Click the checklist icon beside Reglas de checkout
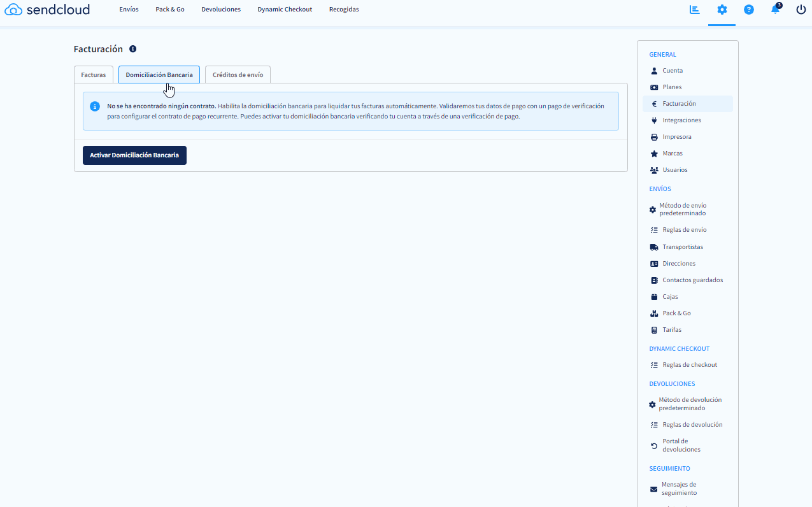 point(654,365)
